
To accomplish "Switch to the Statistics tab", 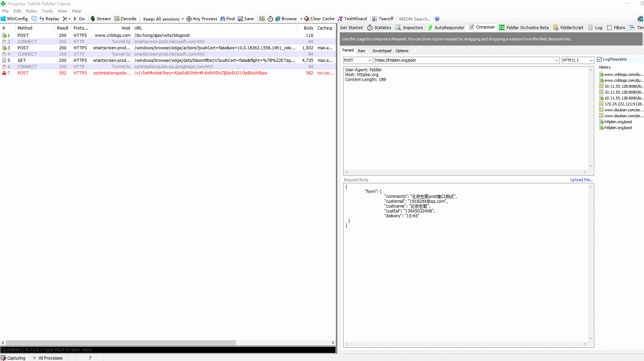I will tap(379, 28).
